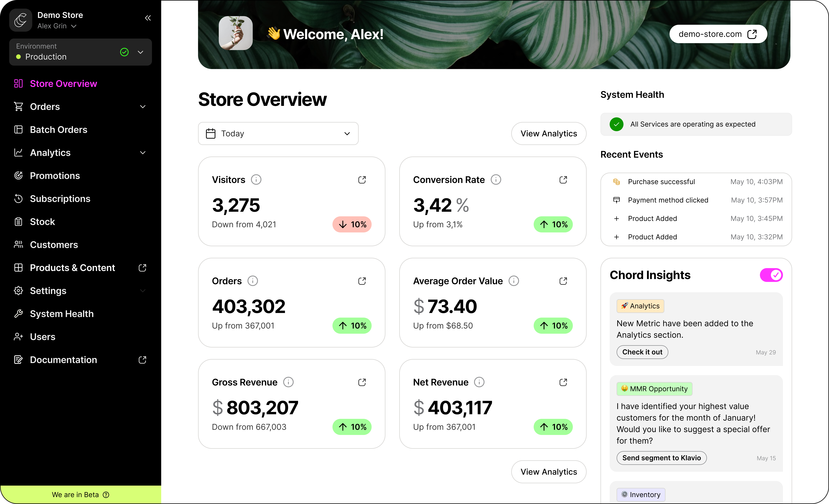
Task: Open the Today date range dropdown
Action: click(x=278, y=133)
